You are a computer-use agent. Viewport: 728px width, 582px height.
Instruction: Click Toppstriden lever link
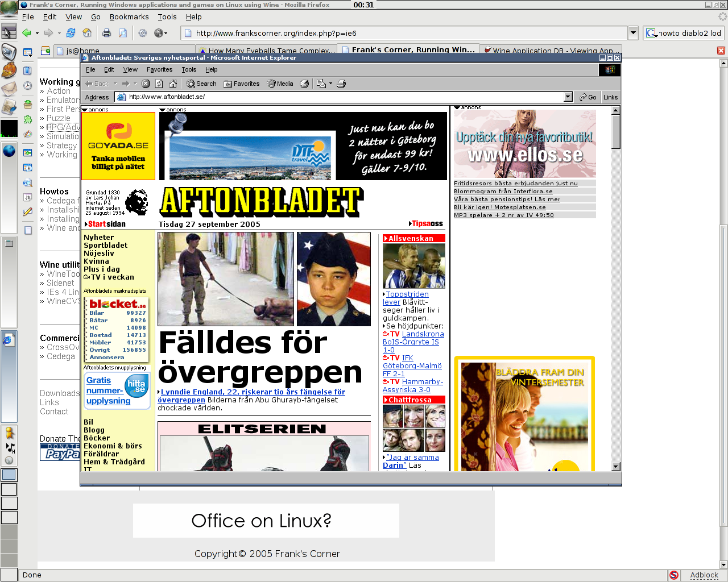(406, 298)
